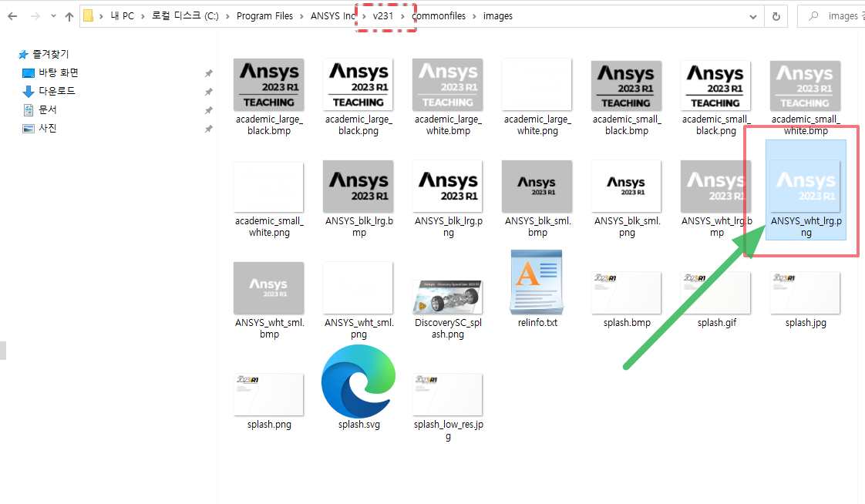This screenshot has height=504, width=865.
Task: Select academic_small_black.png file
Action: click(x=715, y=98)
